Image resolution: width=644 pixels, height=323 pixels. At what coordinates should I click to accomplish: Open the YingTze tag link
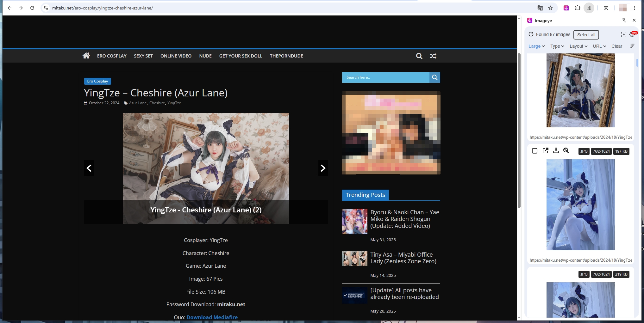(174, 103)
